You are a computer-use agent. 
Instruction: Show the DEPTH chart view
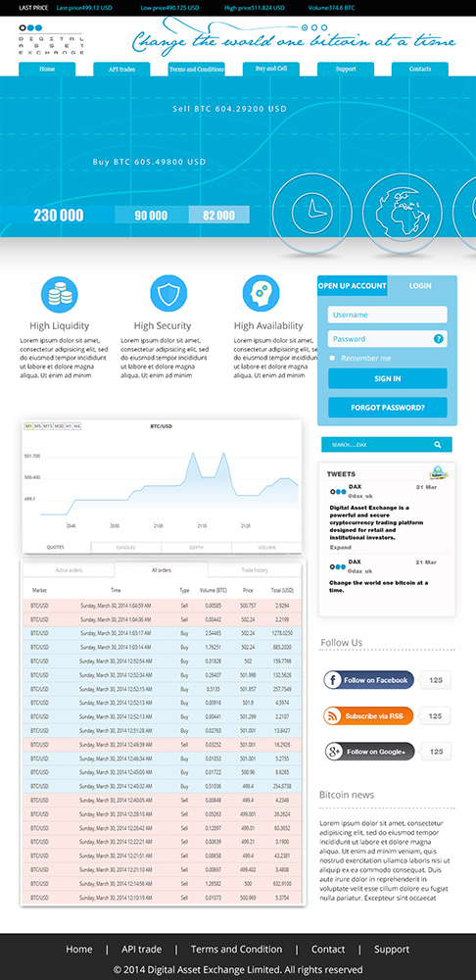[x=196, y=548]
